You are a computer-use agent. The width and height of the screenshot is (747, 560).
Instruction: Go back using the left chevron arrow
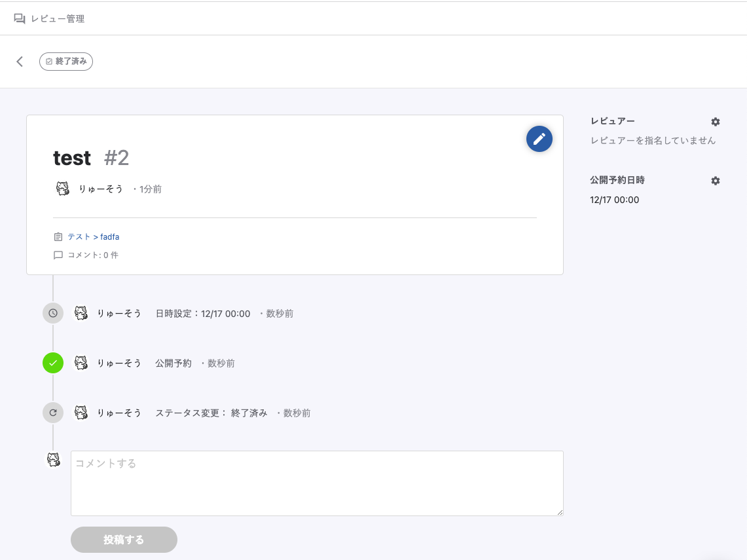pos(20,62)
